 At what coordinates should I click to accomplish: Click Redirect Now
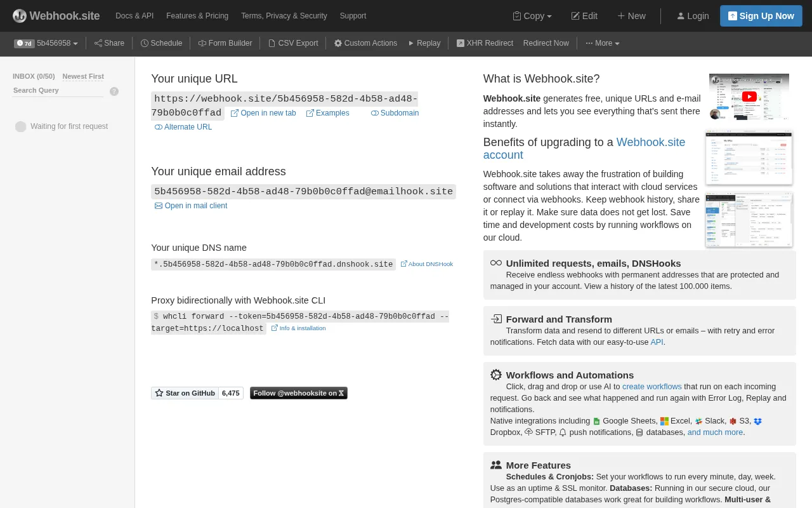546,43
